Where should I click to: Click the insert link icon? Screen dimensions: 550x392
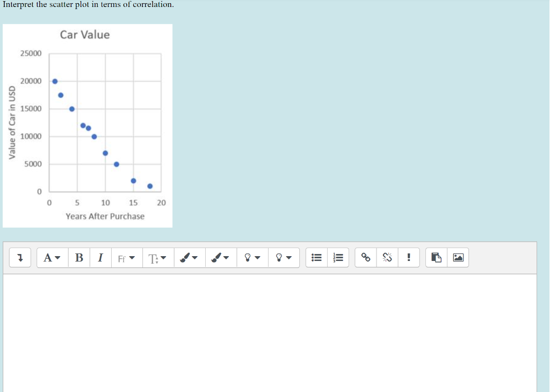click(x=365, y=257)
